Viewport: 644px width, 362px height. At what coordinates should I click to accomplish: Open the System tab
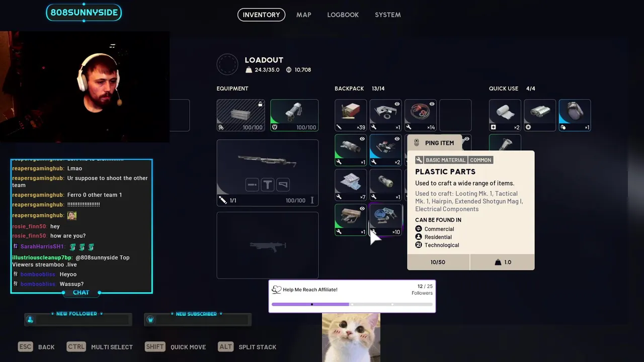[387, 15]
